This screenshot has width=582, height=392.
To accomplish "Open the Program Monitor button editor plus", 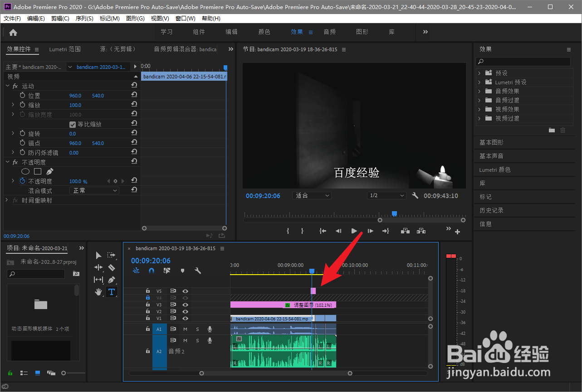I will pos(457,232).
